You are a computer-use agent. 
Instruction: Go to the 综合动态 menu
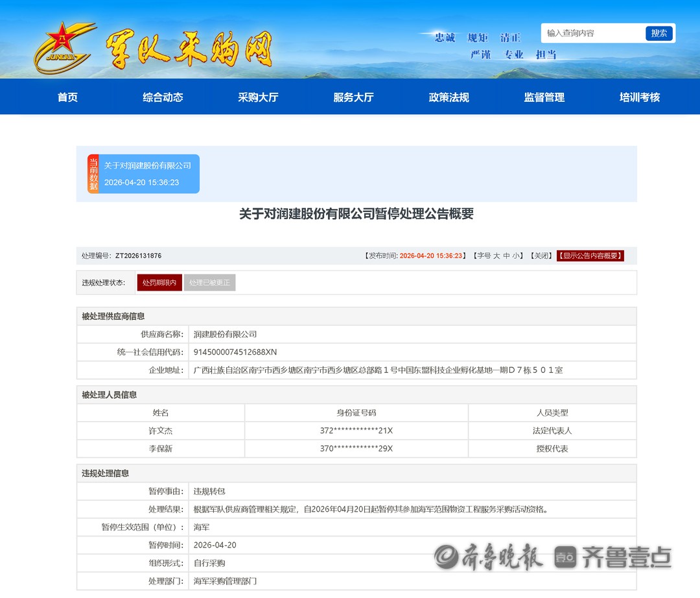click(163, 97)
